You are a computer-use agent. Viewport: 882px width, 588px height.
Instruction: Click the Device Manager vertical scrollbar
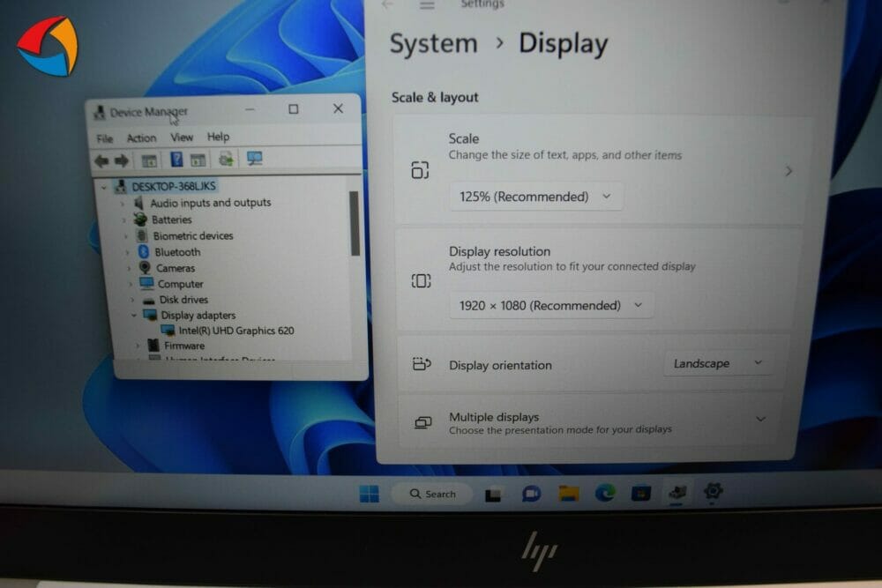[x=355, y=224]
